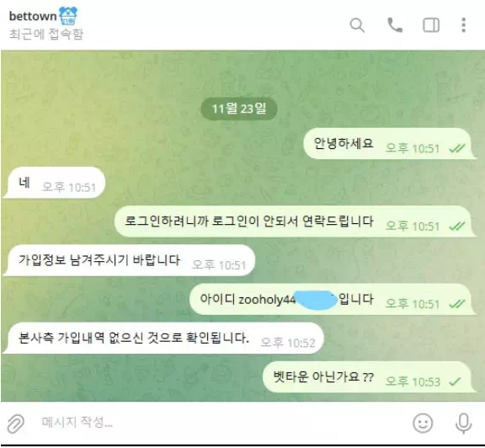Click the microphone voice message icon
This screenshot has height=448, width=485.
click(x=464, y=423)
